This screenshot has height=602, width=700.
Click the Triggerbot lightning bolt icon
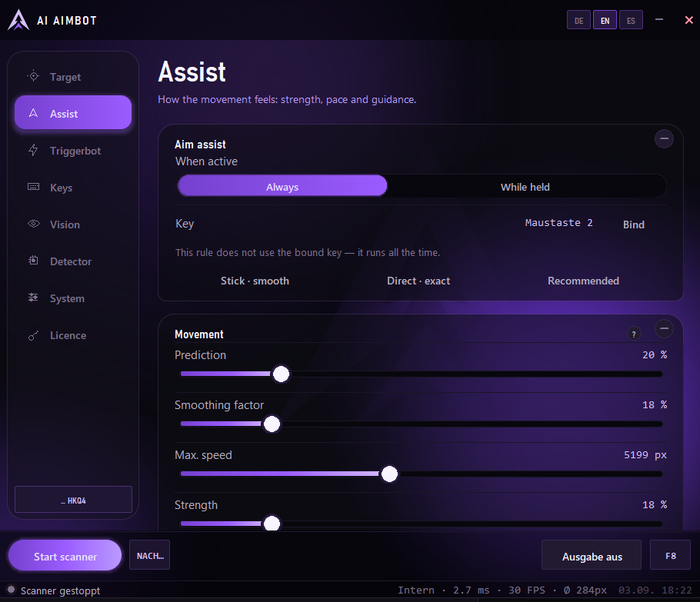[34, 151]
